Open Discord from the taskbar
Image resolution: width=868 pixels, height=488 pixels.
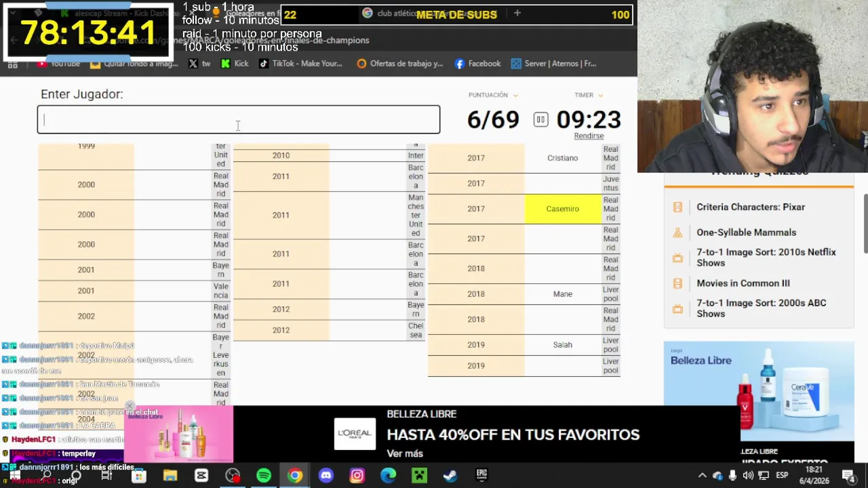tap(326, 476)
